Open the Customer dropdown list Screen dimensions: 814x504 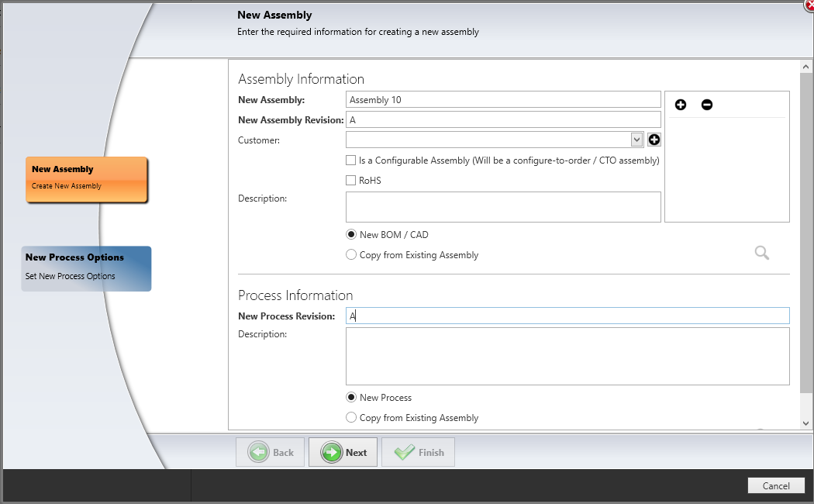point(636,139)
